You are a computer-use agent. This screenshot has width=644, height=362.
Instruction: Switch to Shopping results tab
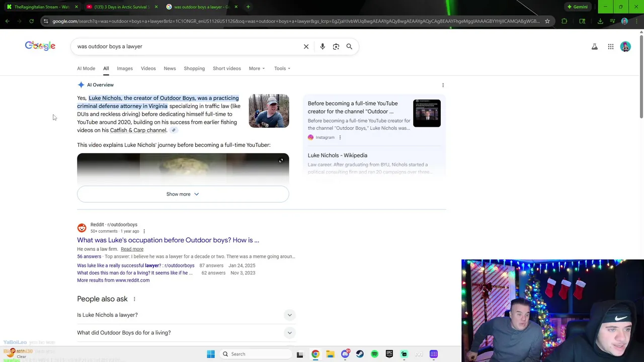(194, 68)
